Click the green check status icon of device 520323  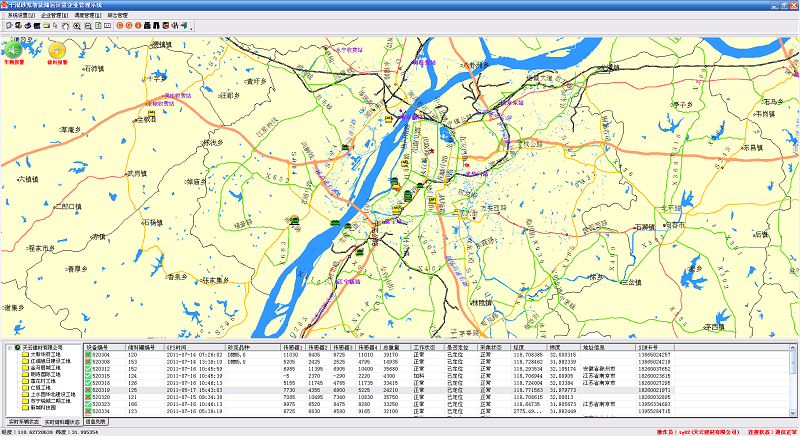click(x=88, y=404)
